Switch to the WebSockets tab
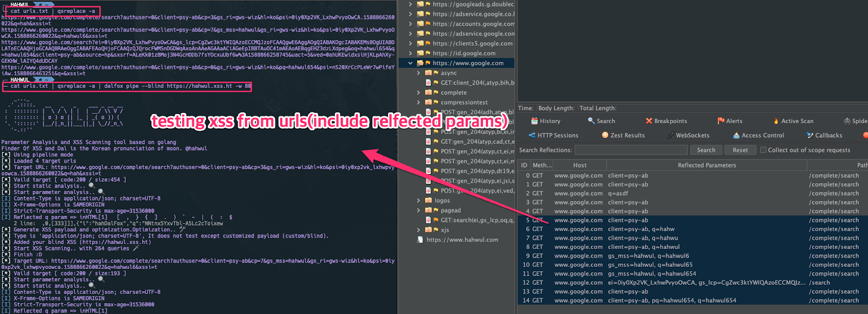This screenshot has width=868, height=314. pyautogui.click(x=688, y=135)
